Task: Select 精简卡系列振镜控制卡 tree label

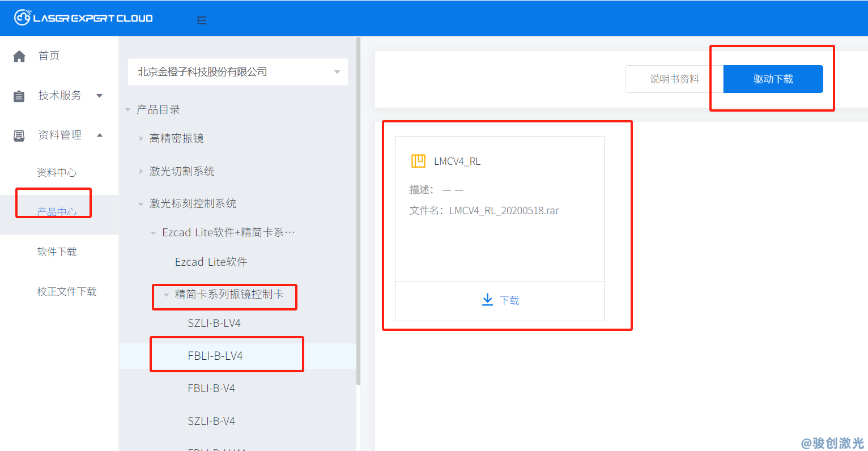Action: point(229,294)
